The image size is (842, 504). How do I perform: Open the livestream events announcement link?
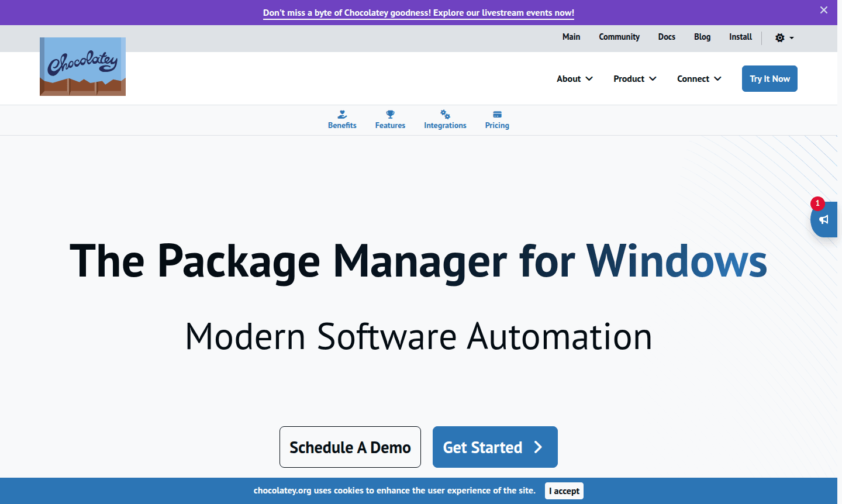pyautogui.click(x=419, y=12)
